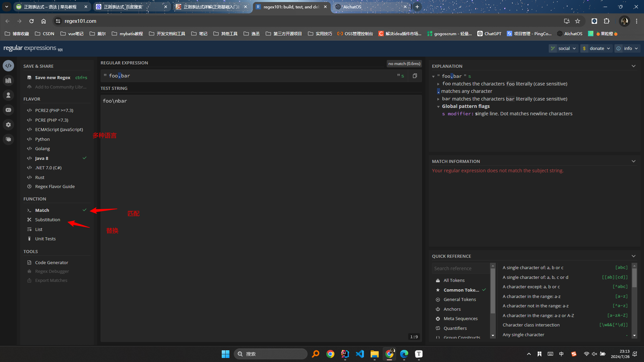Click the account profile sidebar icon
Viewport: 644px width, 362px height.
8,95
